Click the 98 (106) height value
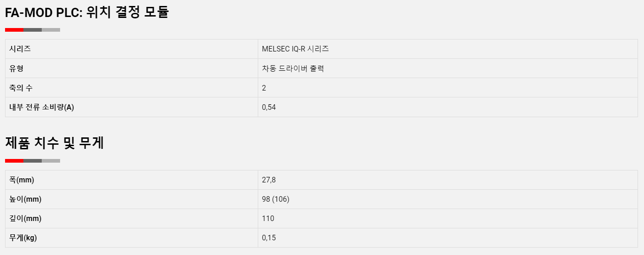Viewport: 644px width, 255px height. pyautogui.click(x=276, y=199)
